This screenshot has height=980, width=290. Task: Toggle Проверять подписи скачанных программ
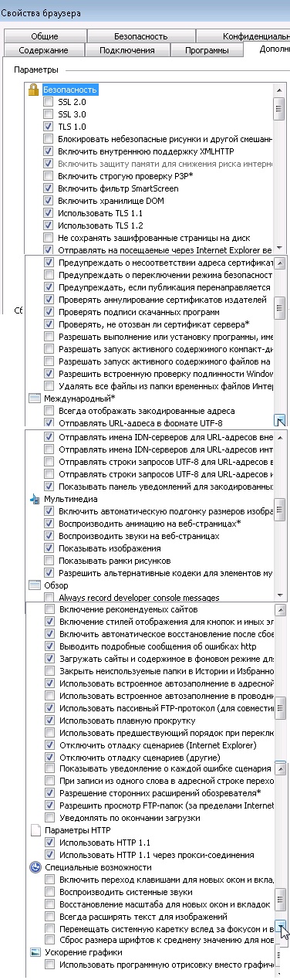pos(49,312)
